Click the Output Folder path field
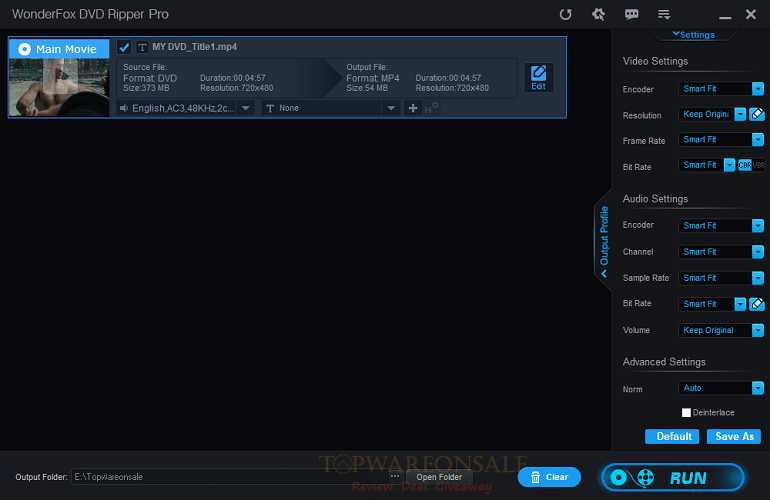 230,477
